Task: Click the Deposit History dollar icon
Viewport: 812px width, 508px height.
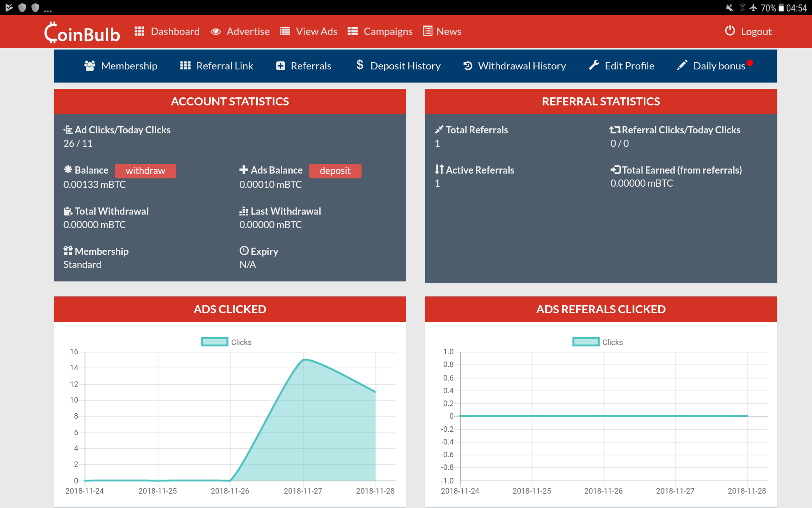Action: (x=360, y=65)
